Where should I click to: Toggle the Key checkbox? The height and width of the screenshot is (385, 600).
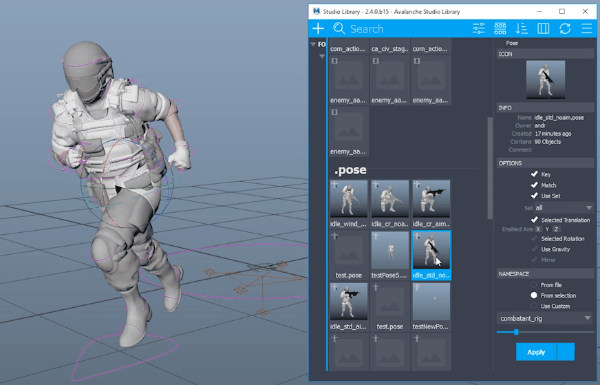click(534, 174)
